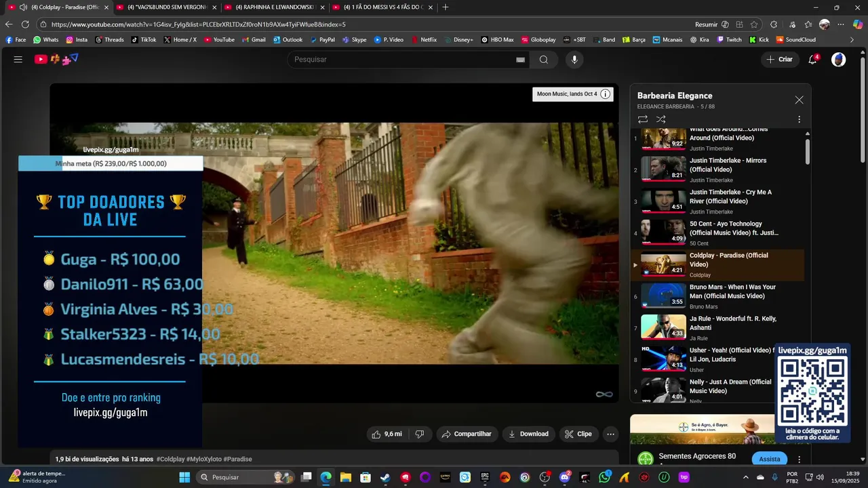Add page to favorites star icon

click(754, 24)
